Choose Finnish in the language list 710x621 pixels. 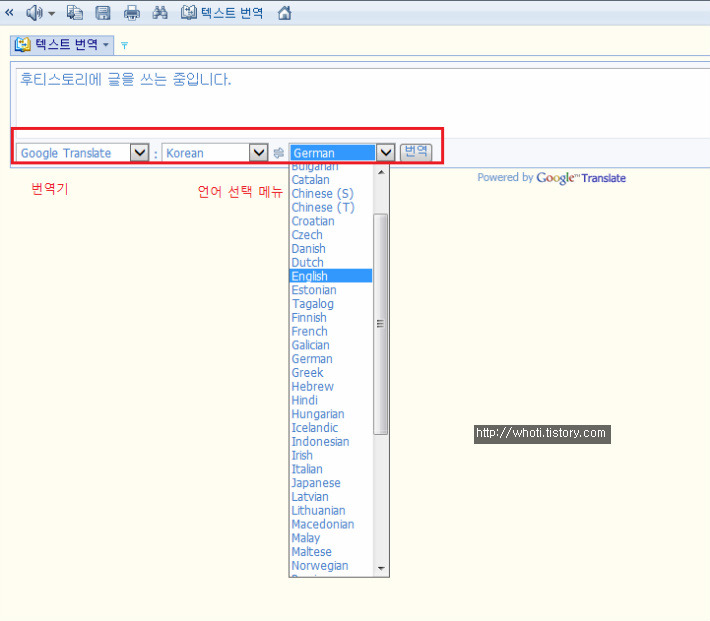pyautogui.click(x=331, y=318)
